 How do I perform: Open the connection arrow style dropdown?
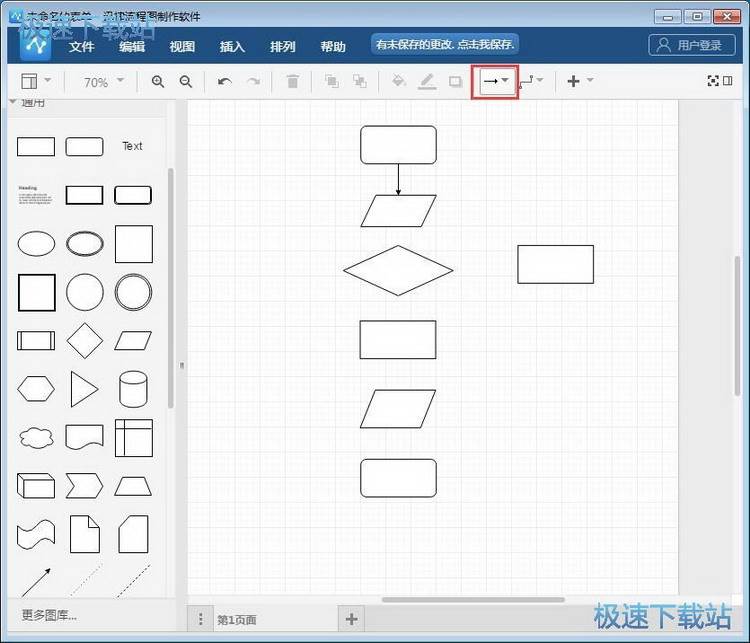[x=496, y=81]
